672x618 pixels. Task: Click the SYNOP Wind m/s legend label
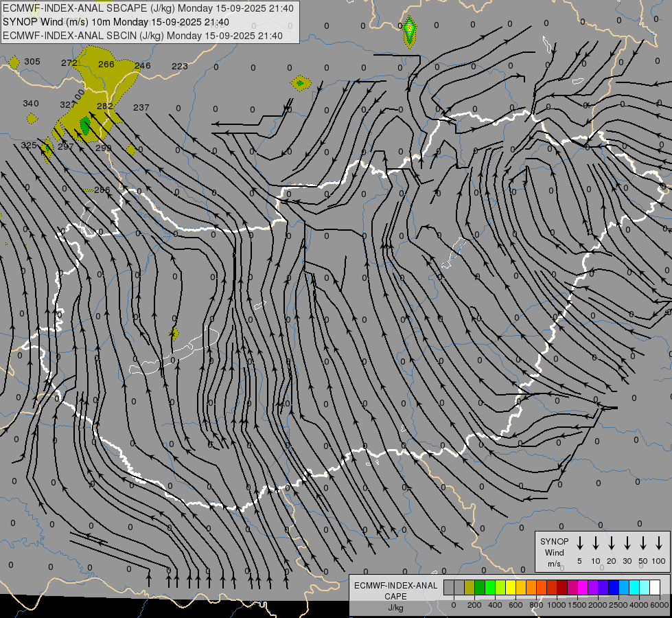click(x=554, y=552)
